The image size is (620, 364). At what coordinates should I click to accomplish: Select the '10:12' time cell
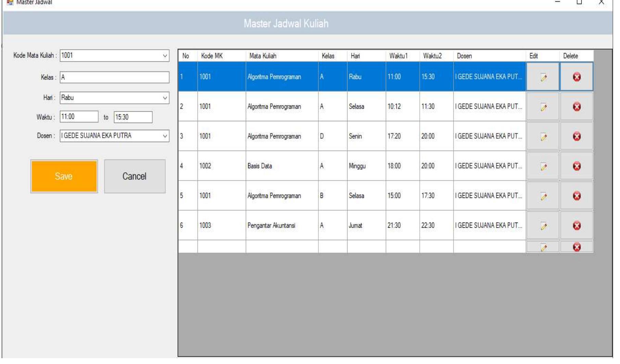(403, 106)
